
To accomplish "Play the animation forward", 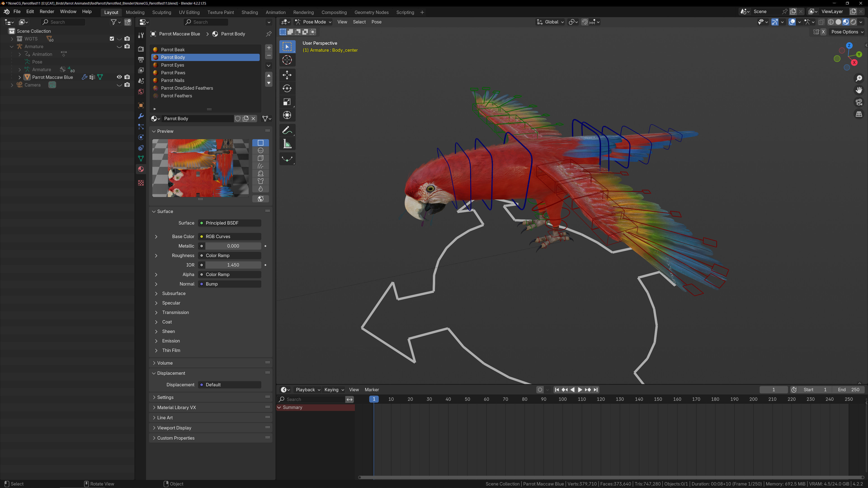I will point(580,390).
